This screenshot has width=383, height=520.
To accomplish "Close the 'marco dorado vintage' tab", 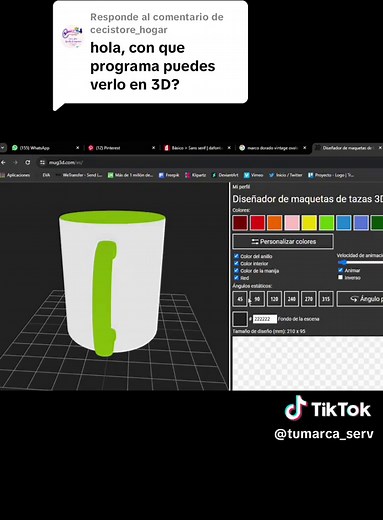I will pyautogui.click(x=304, y=148).
